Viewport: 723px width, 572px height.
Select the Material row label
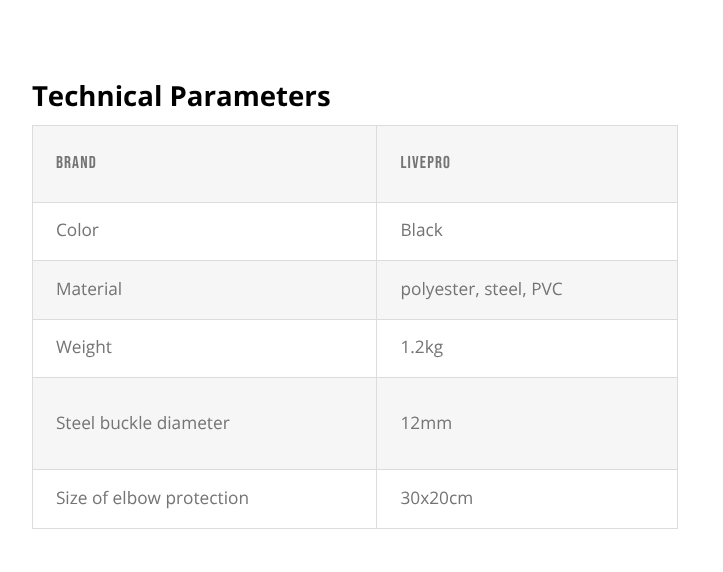tap(89, 289)
